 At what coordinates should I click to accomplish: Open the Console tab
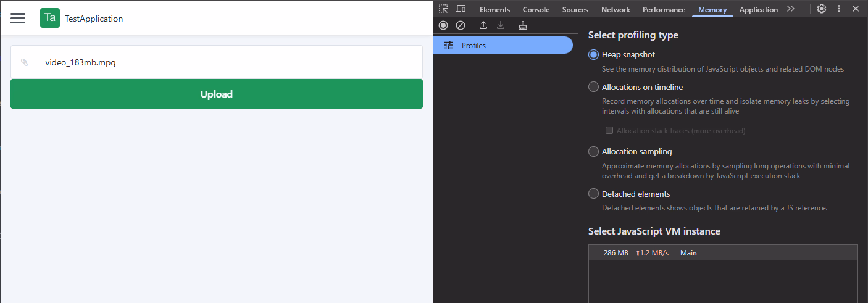coord(536,9)
